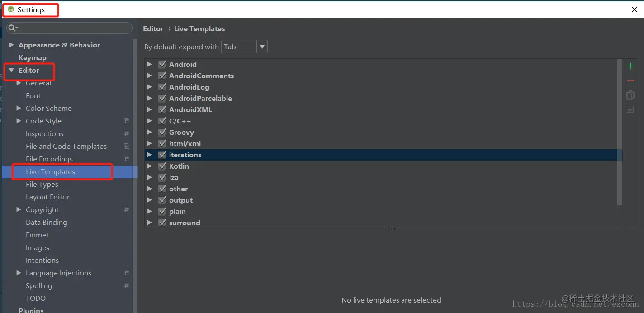Open Spelling settings page

(39, 286)
